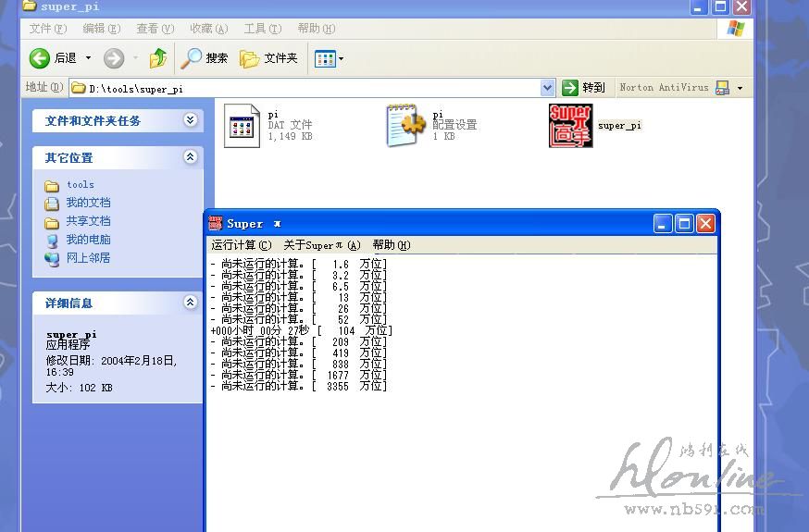
Task: Open Help (帮助) menu in Explorer
Action: tap(317, 29)
